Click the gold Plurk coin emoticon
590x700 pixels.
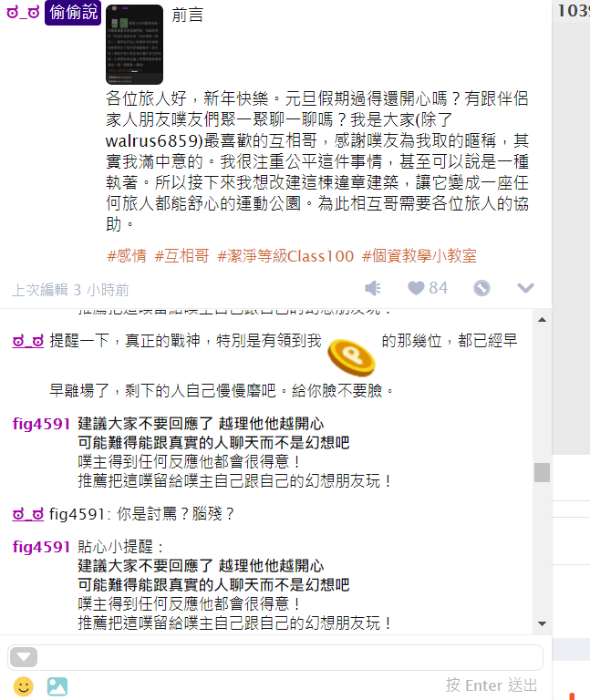(x=351, y=357)
